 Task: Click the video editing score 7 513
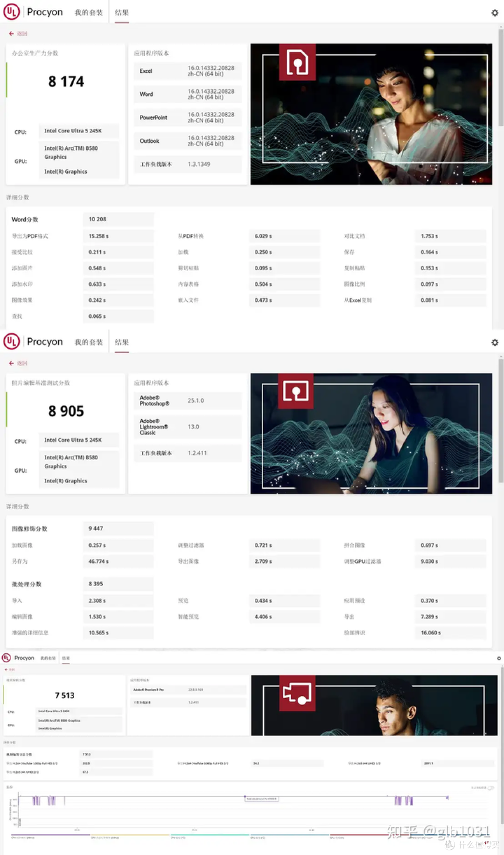coord(64,695)
